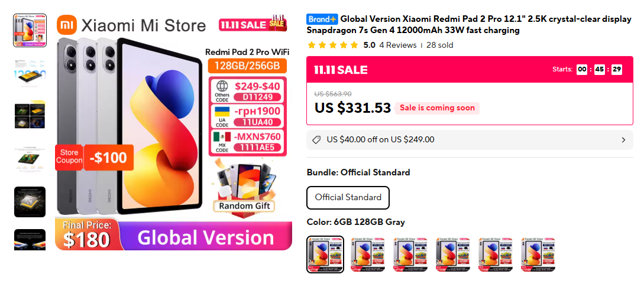Select the Official Standard bundle option
This screenshot has width=644, height=284.
point(348,198)
